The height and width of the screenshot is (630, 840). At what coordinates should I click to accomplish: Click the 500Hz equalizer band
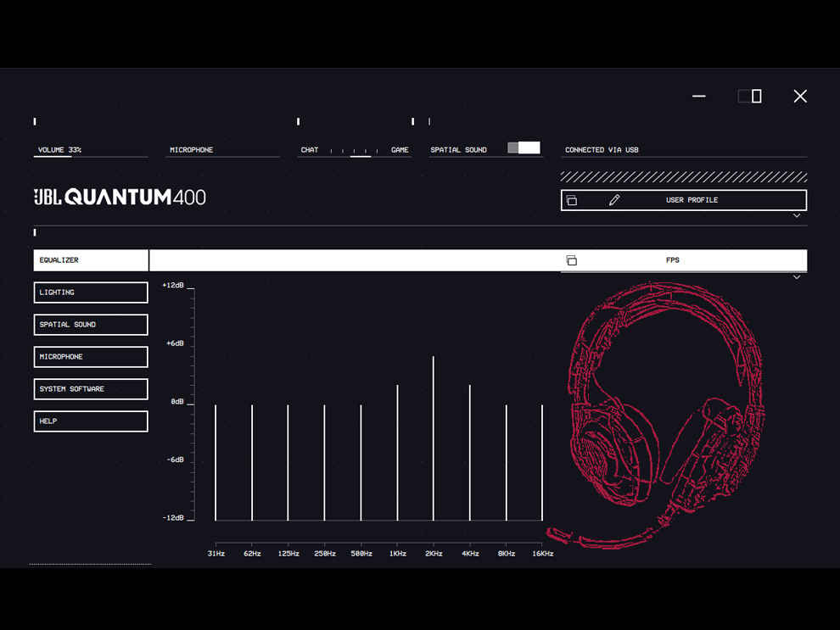tap(361, 462)
